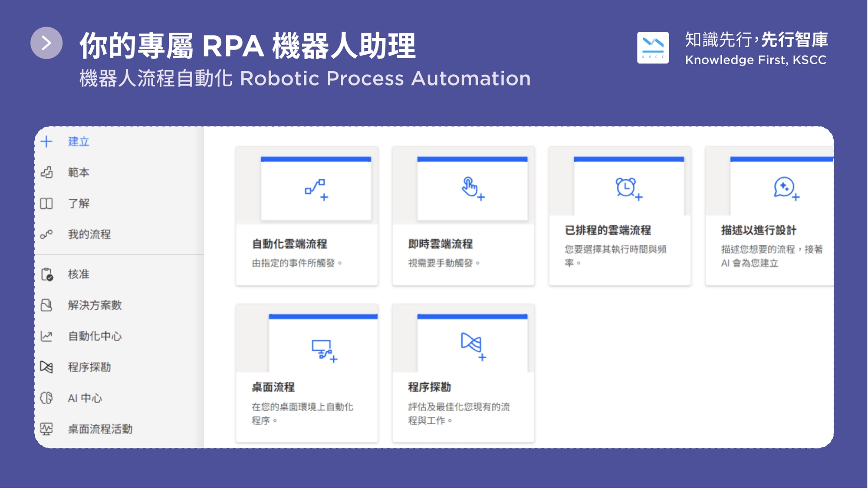The image size is (868, 489).
Task: Open 自動化中心 menu entry
Action: [x=95, y=336]
